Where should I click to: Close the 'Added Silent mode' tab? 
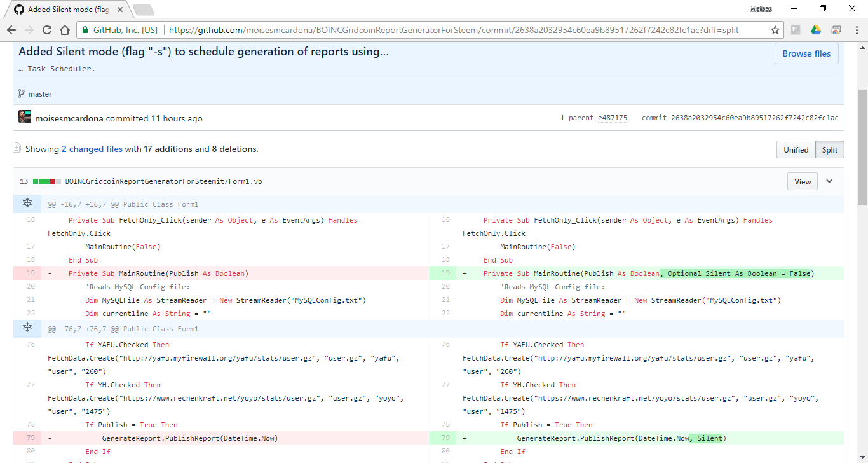click(x=120, y=10)
